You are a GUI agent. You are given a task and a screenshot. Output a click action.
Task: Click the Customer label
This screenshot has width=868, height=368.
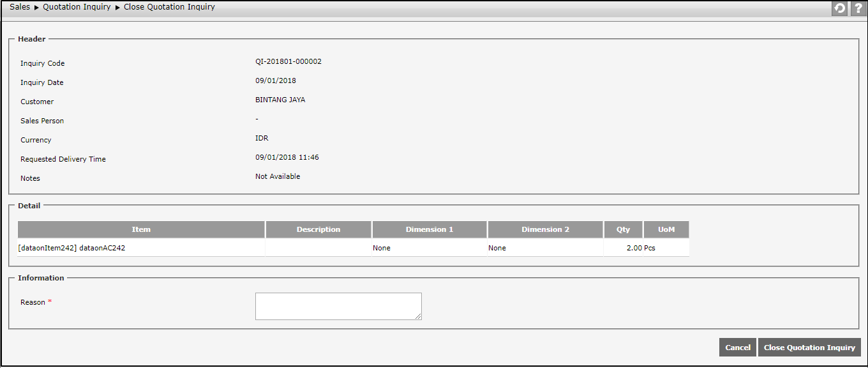(x=37, y=102)
